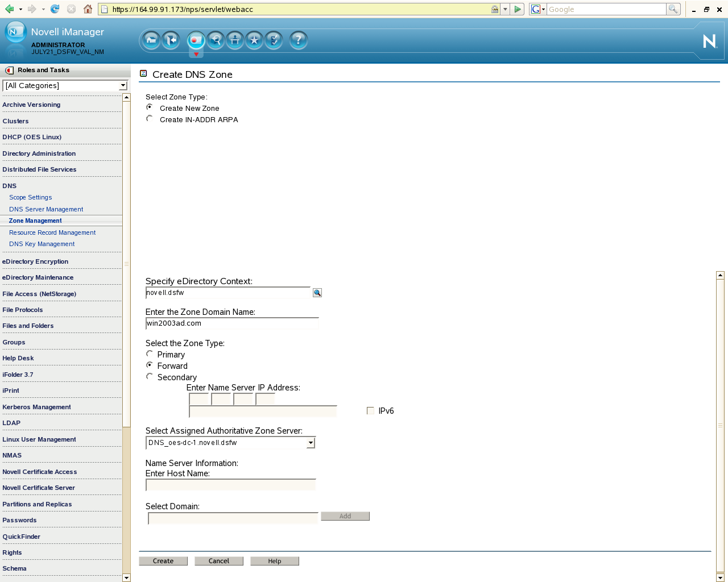Click the page icon in the address bar
Screen dimensions: 728x582
tap(105, 9)
